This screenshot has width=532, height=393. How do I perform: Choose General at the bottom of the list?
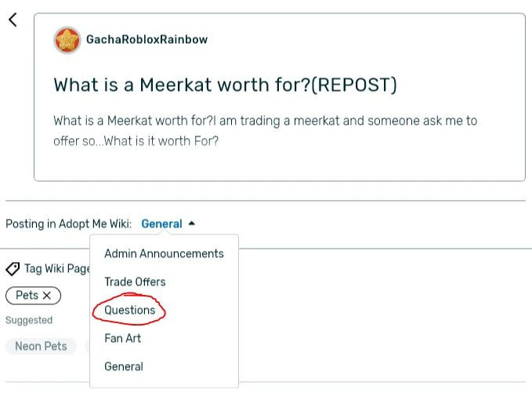124,366
